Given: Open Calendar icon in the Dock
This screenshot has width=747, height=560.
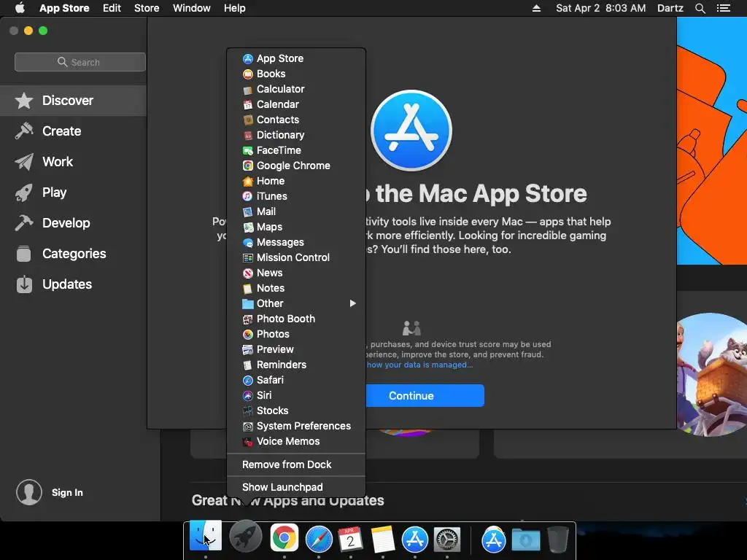Looking at the screenshot, I should pos(351,539).
